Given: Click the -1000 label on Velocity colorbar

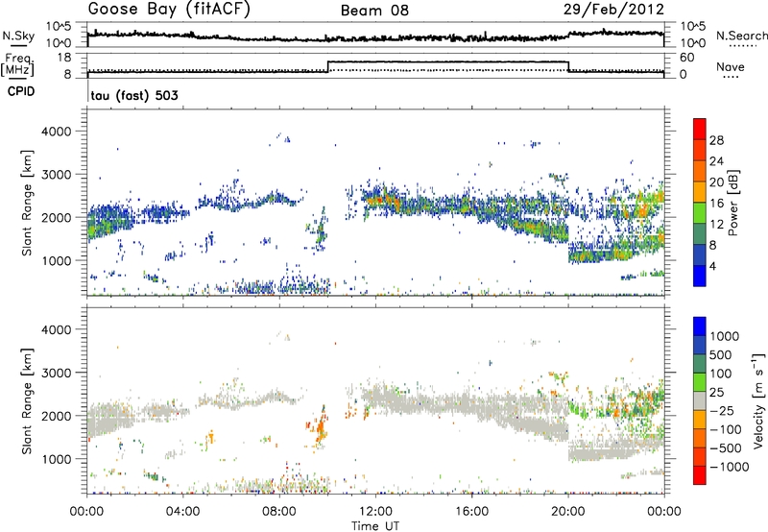Looking at the screenshot, I should [730, 467].
